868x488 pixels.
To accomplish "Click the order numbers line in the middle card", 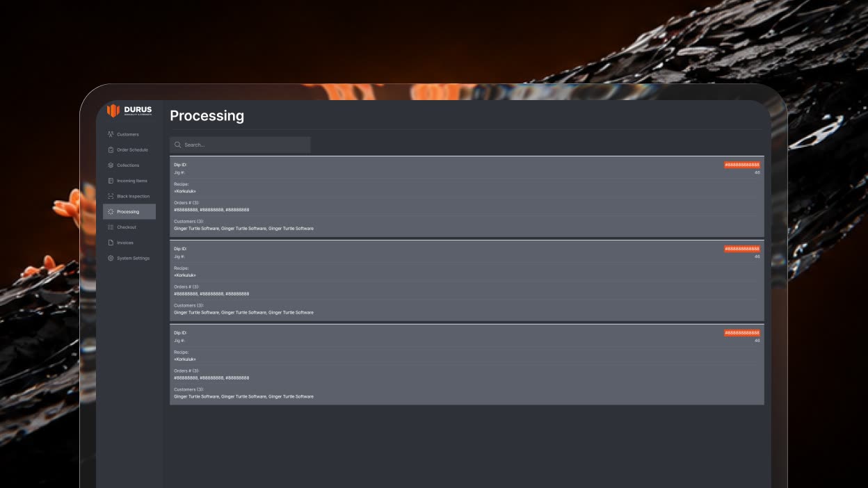I will point(211,294).
